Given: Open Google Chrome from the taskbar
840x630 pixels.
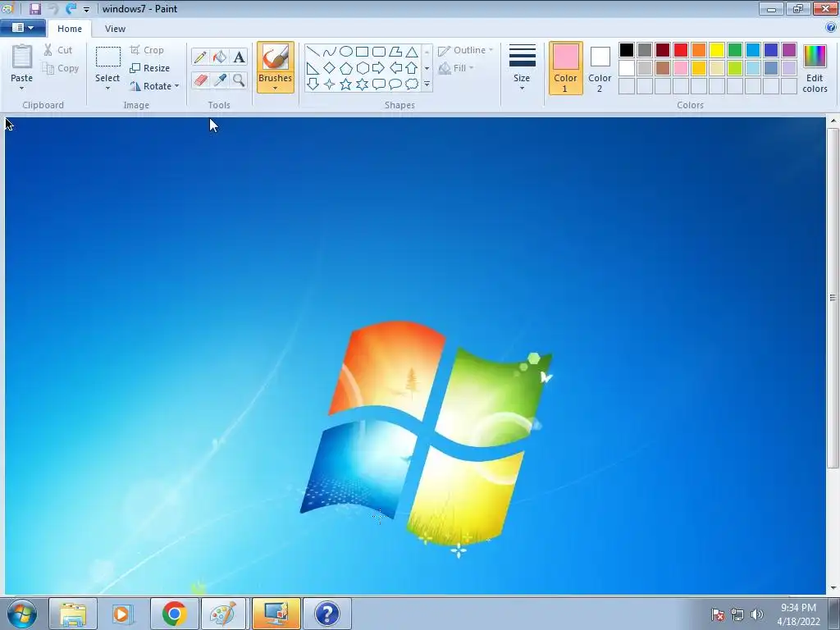Looking at the screenshot, I should click(174, 614).
